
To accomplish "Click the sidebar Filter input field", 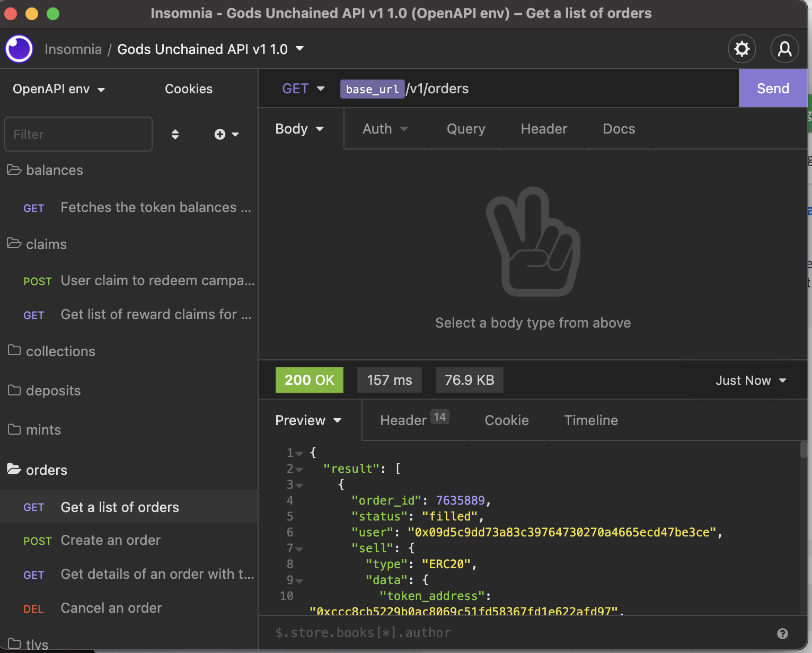I will tap(78, 134).
